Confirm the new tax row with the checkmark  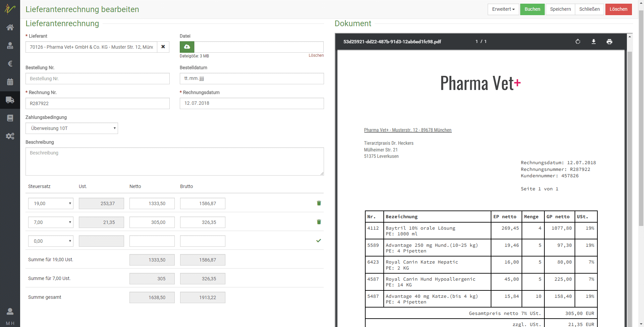point(319,241)
